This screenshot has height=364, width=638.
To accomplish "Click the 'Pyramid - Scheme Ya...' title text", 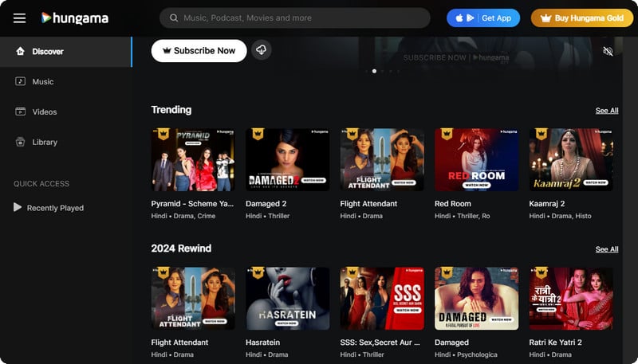I will pyautogui.click(x=192, y=204).
